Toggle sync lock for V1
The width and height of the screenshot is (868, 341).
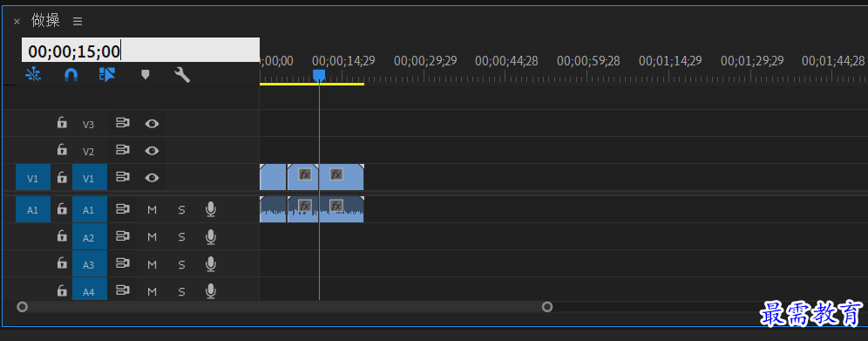click(x=122, y=177)
